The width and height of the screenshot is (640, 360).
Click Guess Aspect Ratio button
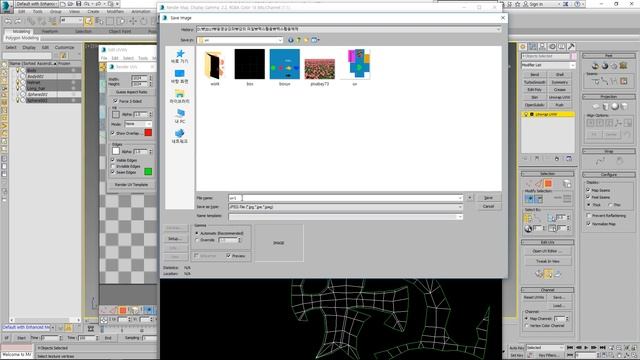(x=131, y=92)
